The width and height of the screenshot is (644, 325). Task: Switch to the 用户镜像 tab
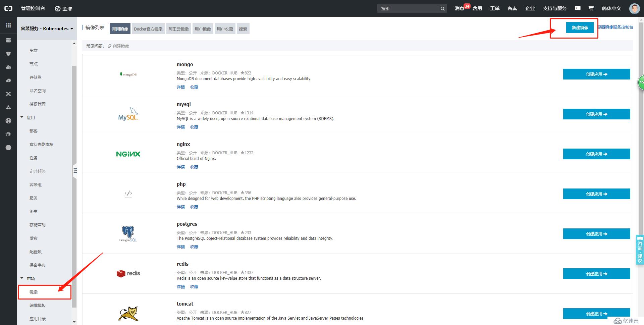(x=203, y=29)
